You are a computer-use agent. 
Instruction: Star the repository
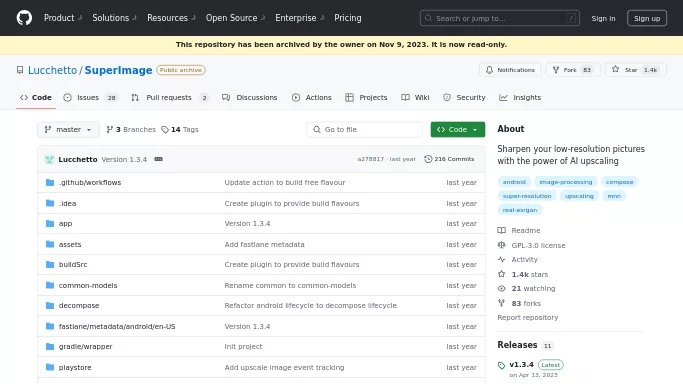coord(636,70)
